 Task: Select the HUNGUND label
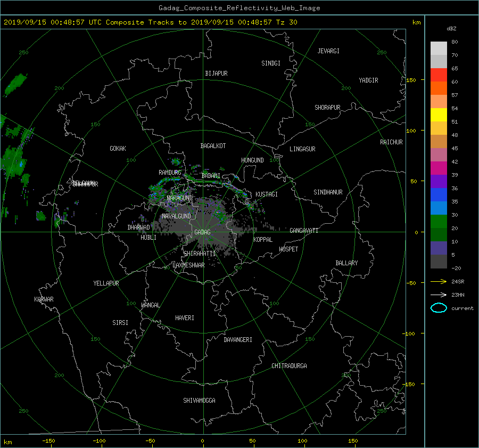pyautogui.click(x=252, y=160)
